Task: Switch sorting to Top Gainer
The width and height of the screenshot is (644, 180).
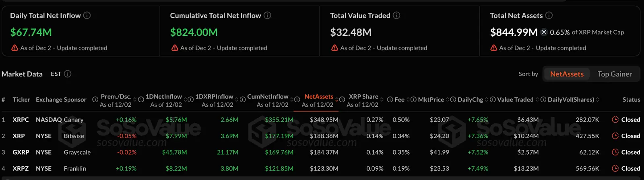Action: [614, 74]
